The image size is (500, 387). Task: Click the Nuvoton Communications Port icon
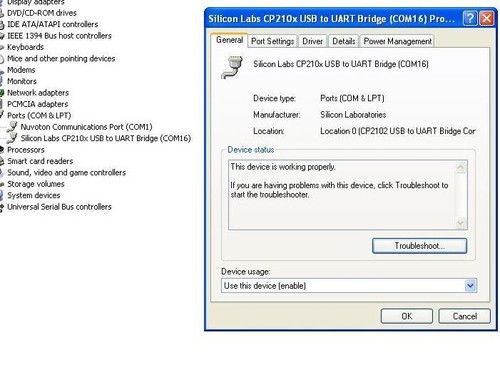click(12, 126)
